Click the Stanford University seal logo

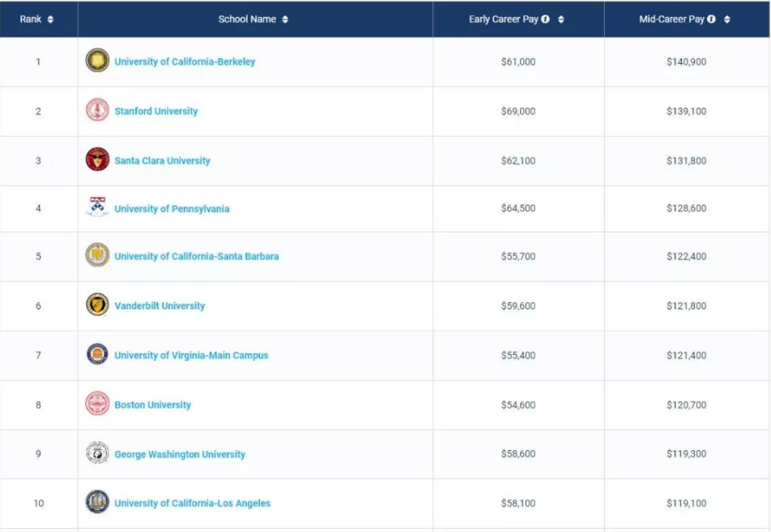tap(97, 109)
